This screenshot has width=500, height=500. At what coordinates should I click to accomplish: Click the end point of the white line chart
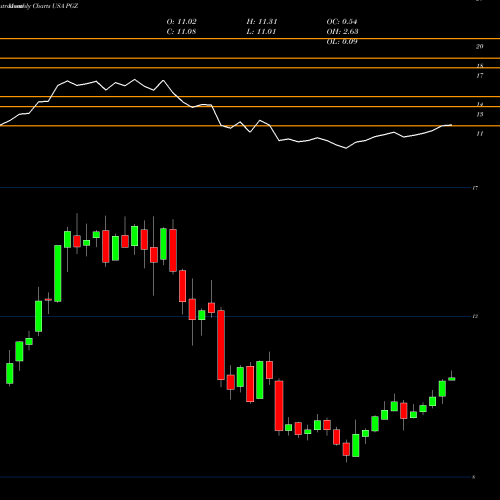452,125
